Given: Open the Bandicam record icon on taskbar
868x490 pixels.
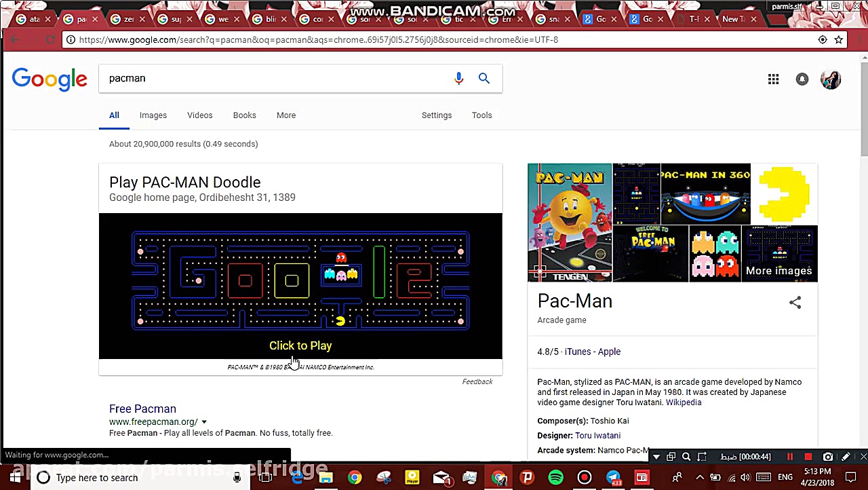Looking at the screenshot, I should (x=584, y=478).
